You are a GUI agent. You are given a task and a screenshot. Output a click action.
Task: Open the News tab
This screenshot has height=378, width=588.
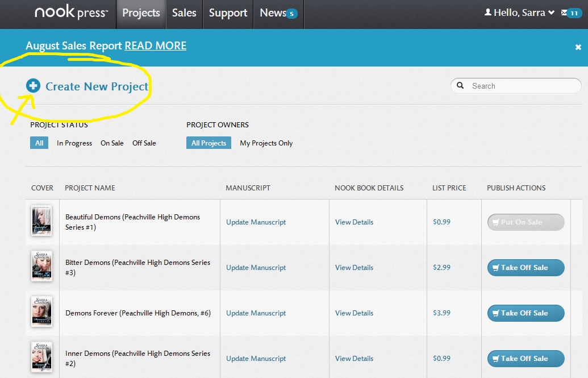coord(278,13)
